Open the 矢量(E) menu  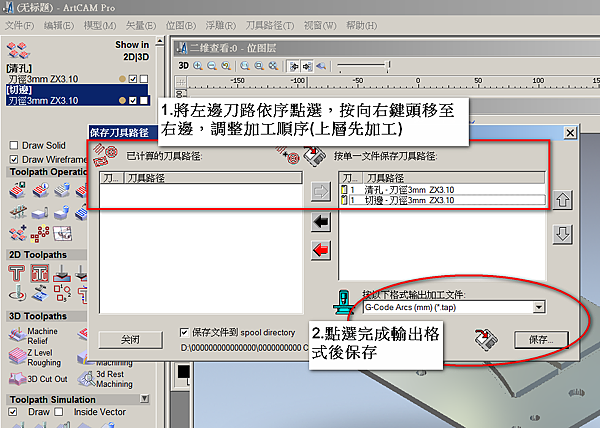tap(141, 26)
